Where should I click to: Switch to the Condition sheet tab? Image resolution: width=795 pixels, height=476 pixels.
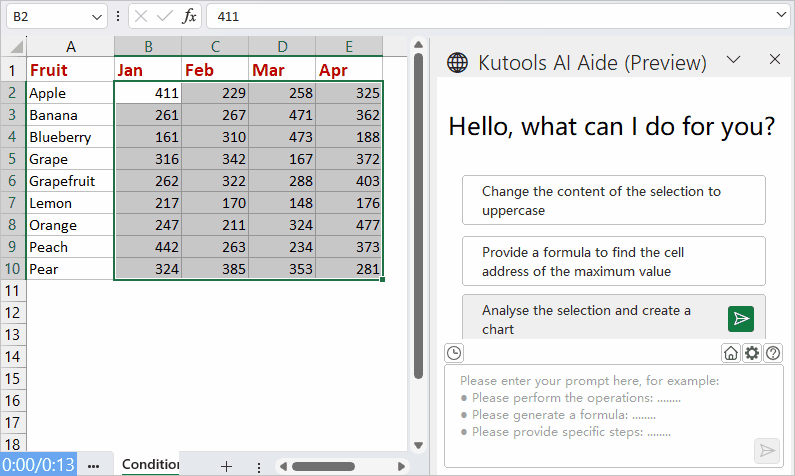tap(150, 465)
